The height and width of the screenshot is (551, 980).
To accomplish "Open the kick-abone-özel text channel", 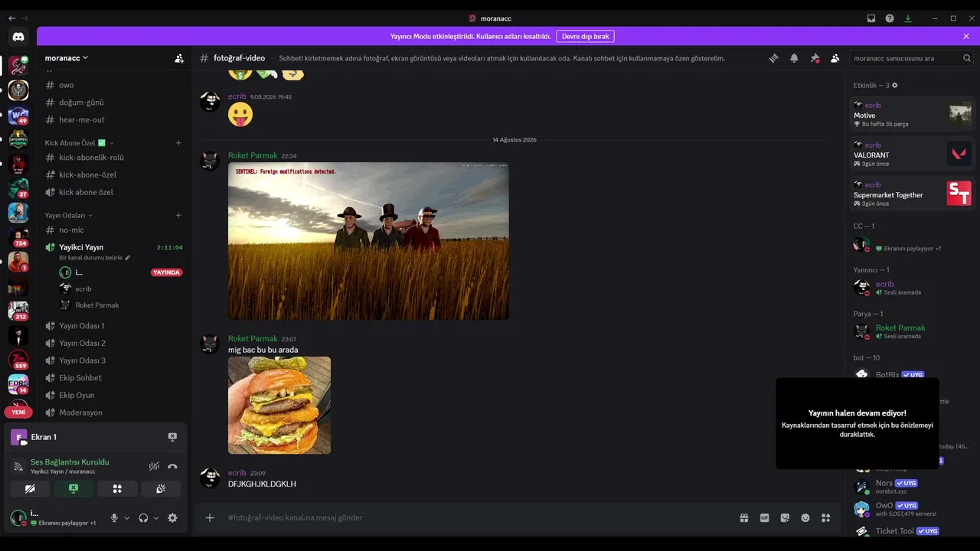I will [113, 174].
